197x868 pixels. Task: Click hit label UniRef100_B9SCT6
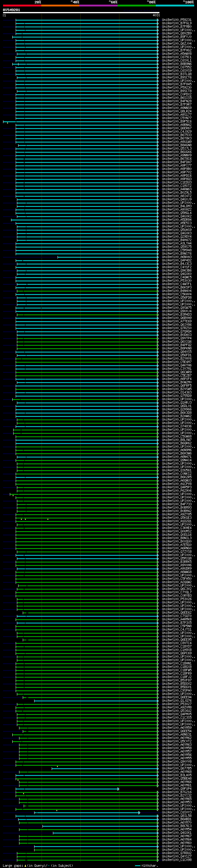[176, 78]
